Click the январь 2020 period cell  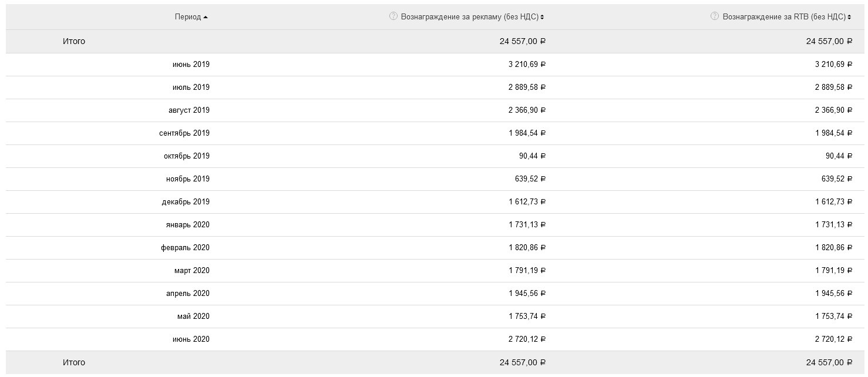point(187,224)
